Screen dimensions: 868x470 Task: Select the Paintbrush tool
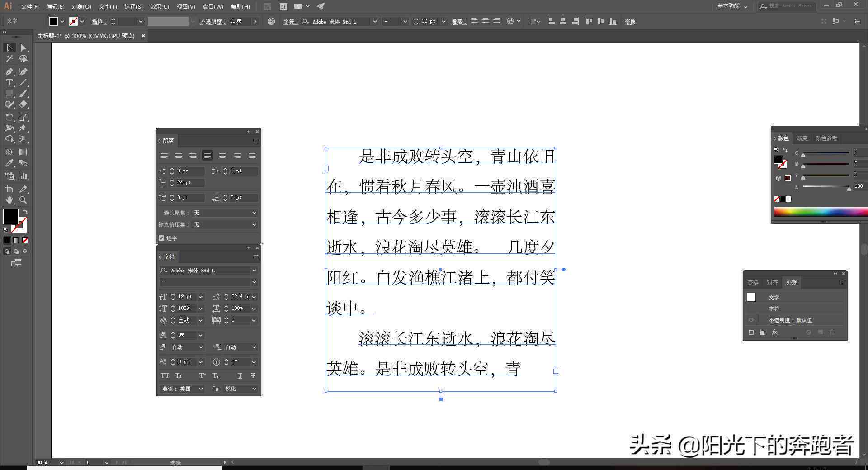coord(24,93)
